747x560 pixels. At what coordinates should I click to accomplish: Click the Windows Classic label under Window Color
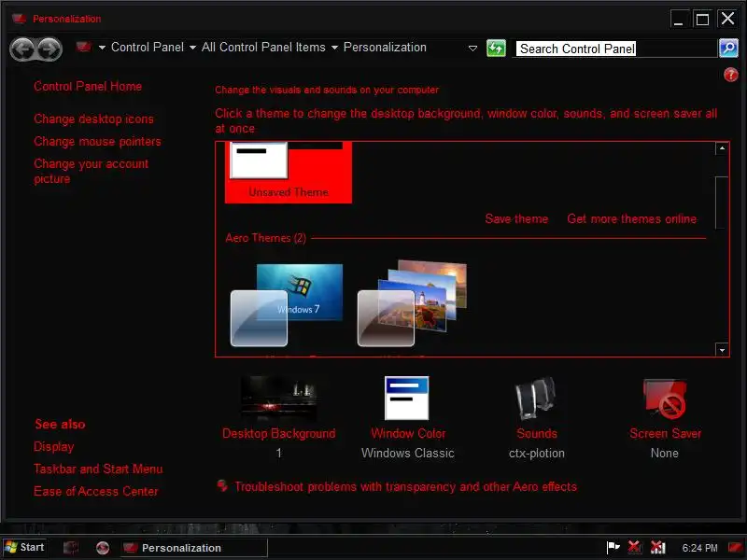407,453
